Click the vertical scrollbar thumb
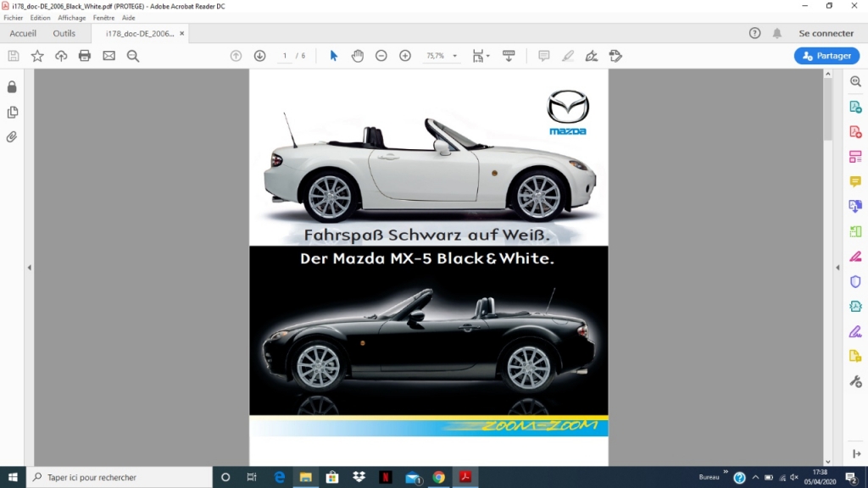868x488 pixels. click(827, 109)
